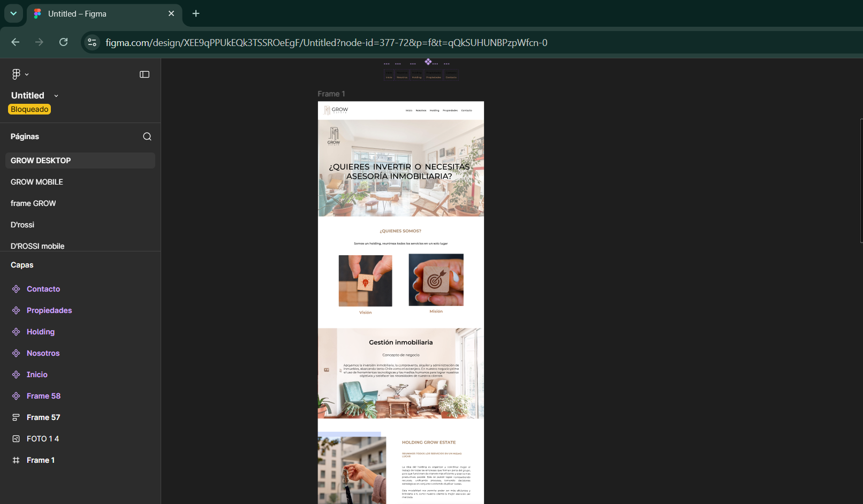Click the hero headline ¿QUIERES INVERTIR text
The height and width of the screenshot is (504, 863).
point(399,171)
